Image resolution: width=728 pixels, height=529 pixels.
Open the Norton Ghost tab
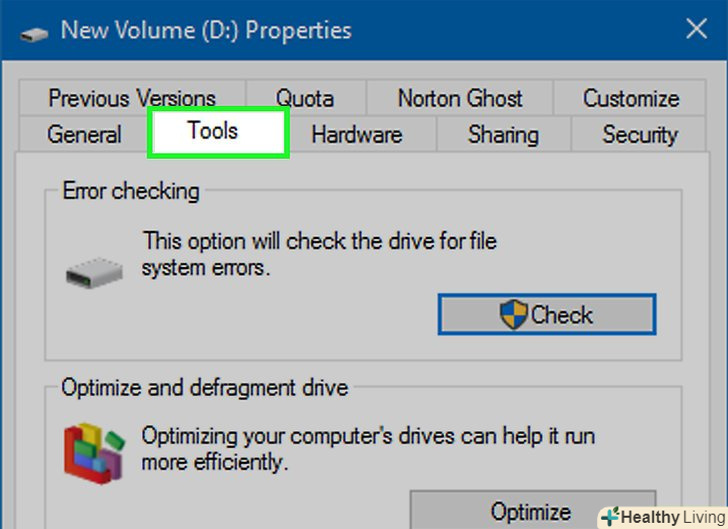[x=460, y=98]
